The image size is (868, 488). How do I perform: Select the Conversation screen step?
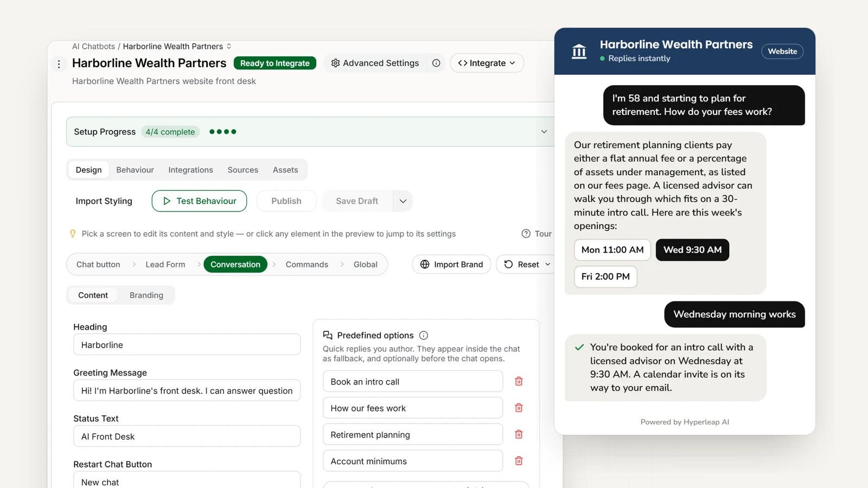tap(235, 265)
